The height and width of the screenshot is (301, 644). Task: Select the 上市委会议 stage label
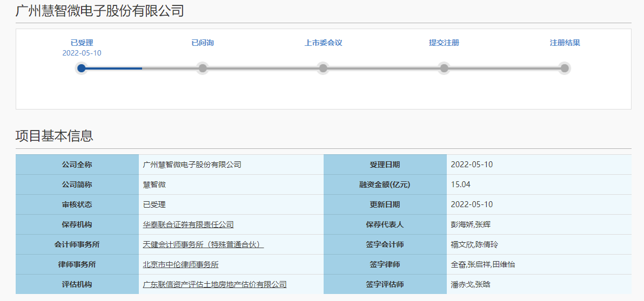323,43
